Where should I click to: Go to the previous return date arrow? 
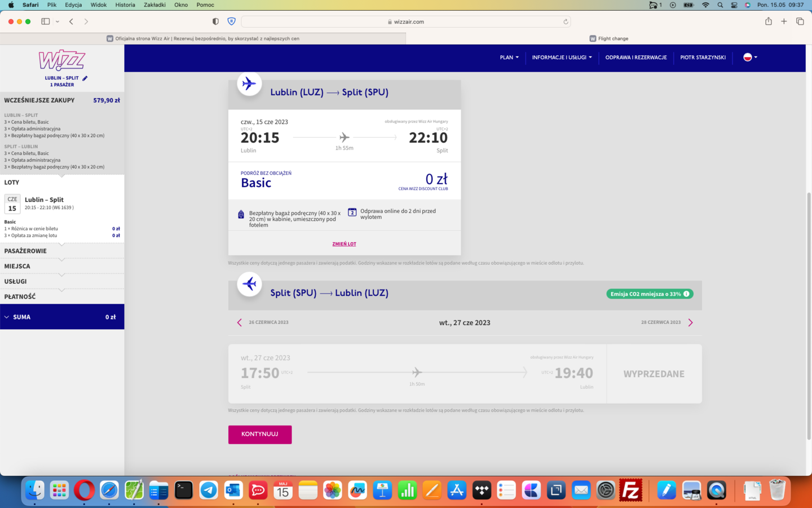click(240, 322)
